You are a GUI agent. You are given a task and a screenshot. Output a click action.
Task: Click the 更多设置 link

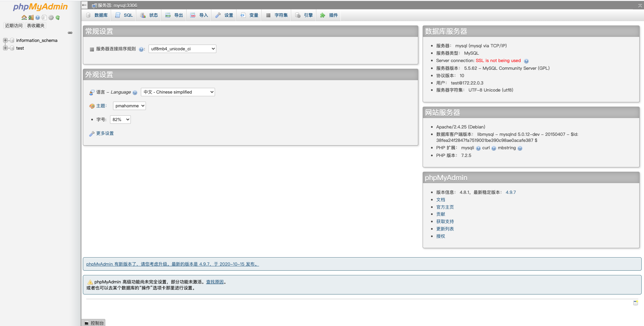(105, 133)
